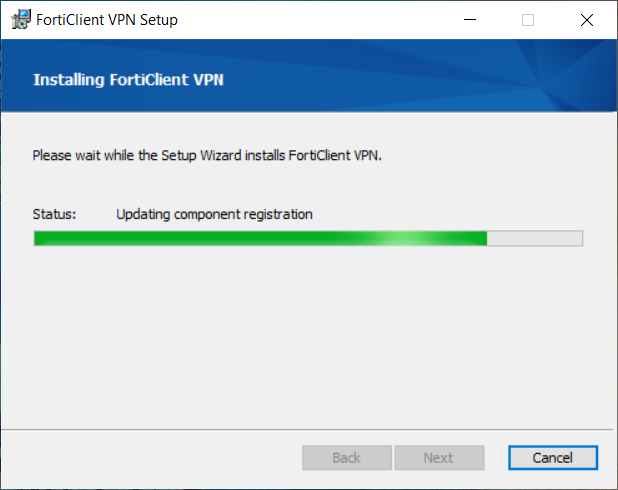The image size is (618, 490).
Task: Click the blue banner's decorative right side
Action: 564,75
